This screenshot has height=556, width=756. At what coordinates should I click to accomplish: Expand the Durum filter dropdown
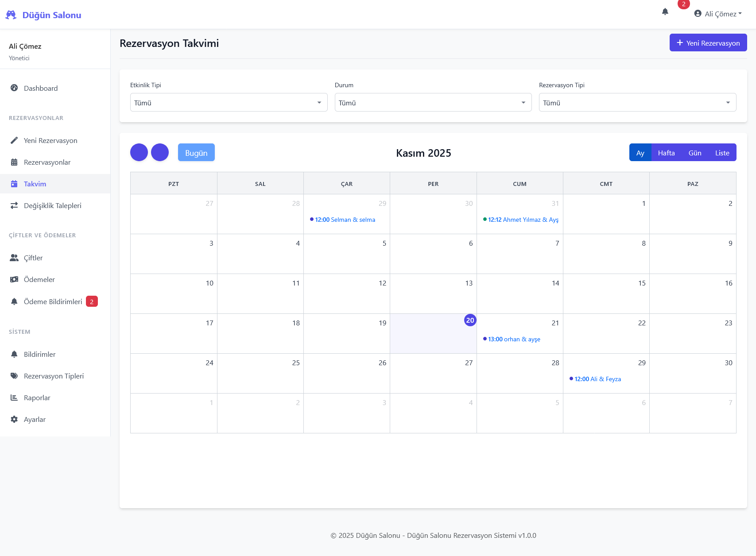click(x=433, y=103)
